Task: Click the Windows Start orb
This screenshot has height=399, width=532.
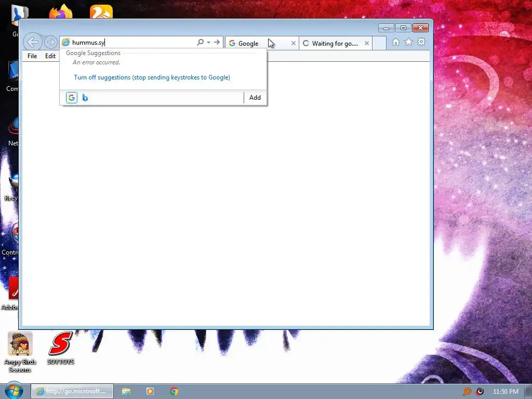Action: coord(14,390)
